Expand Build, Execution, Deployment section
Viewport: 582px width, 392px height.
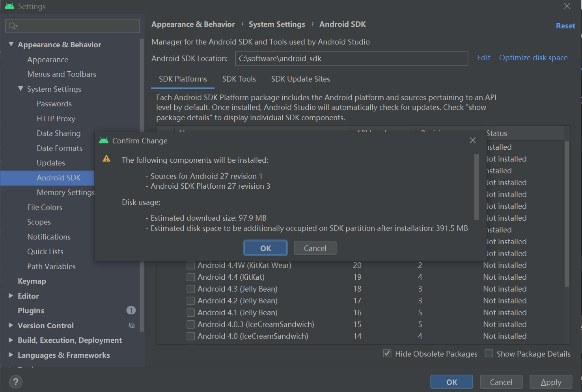[11, 340]
